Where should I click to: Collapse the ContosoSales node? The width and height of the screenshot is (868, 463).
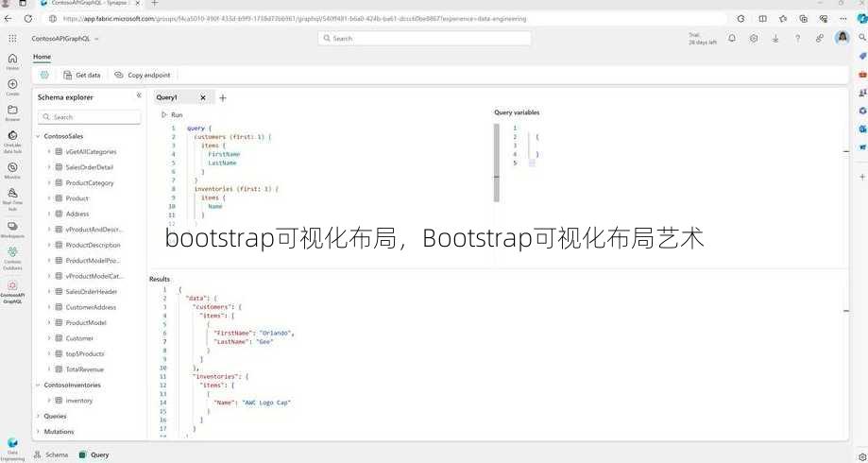(x=38, y=136)
